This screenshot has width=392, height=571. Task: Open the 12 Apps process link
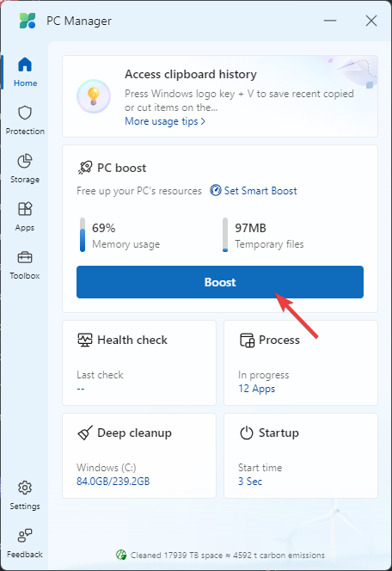pos(256,389)
